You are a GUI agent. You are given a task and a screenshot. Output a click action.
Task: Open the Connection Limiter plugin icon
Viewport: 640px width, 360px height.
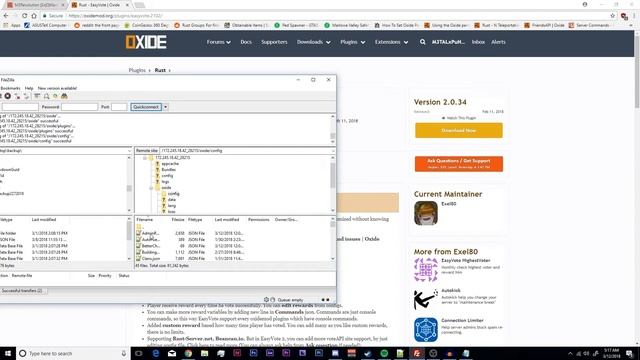tap(426, 329)
